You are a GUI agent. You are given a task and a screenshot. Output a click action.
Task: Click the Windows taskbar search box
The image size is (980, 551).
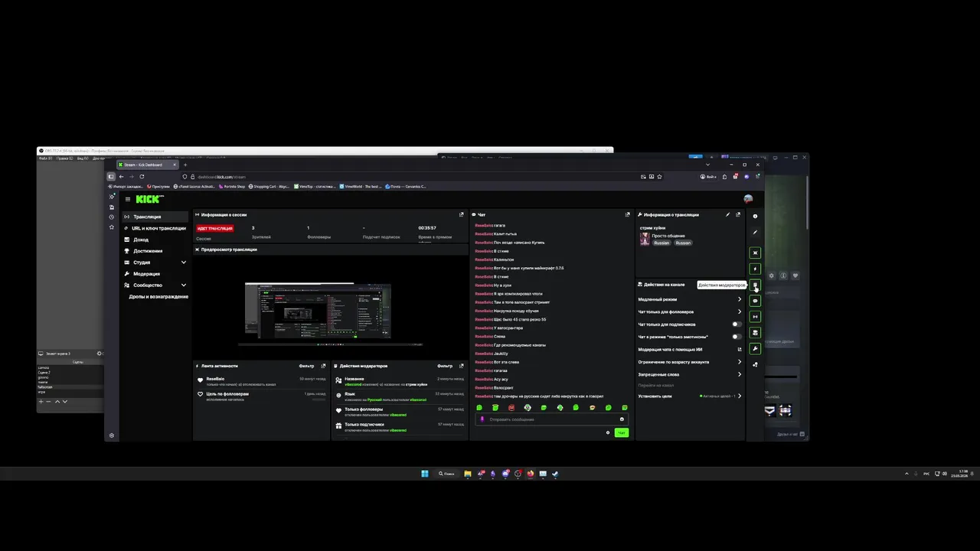click(x=446, y=474)
